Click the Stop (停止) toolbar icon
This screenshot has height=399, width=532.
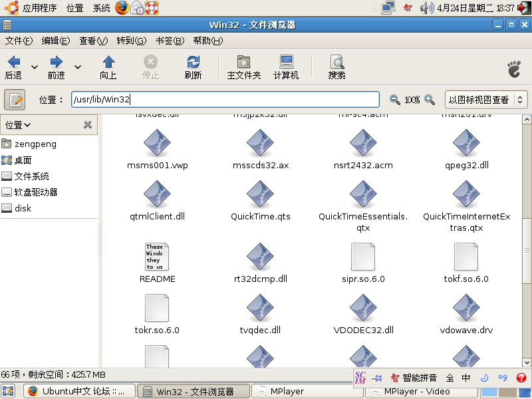click(151, 62)
